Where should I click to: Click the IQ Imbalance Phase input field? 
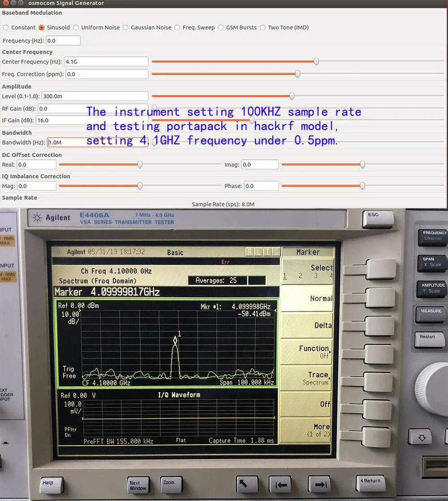261,186
